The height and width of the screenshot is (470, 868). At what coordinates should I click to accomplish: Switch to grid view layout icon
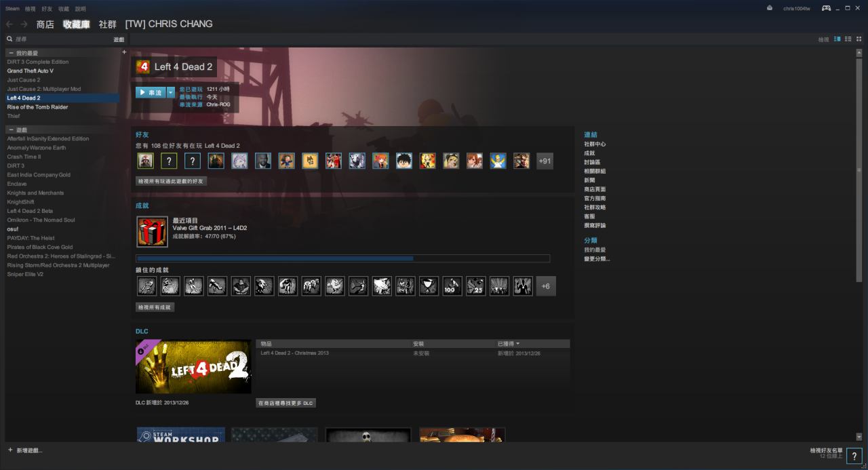[859, 39]
